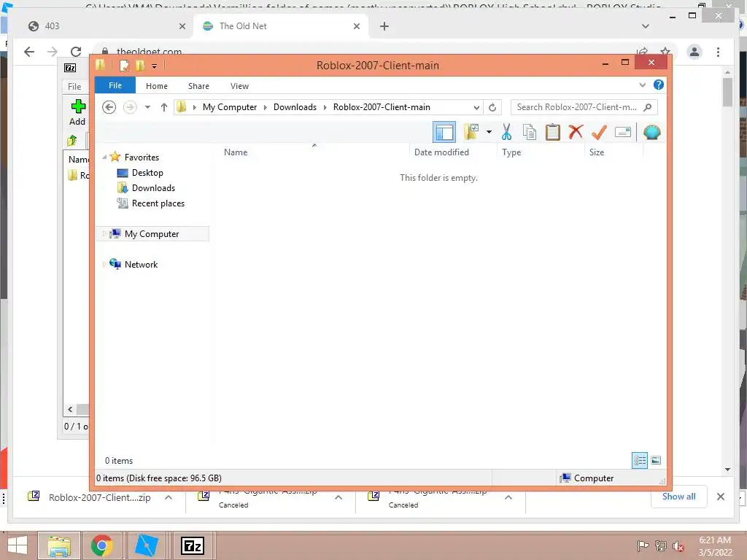Click the quick access Properties icon in title bar
The image size is (747, 560).
click(x=124, y=65)
